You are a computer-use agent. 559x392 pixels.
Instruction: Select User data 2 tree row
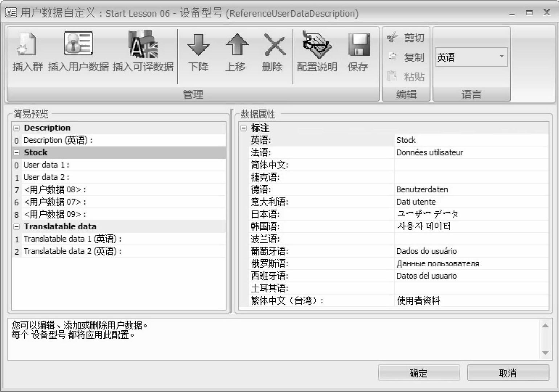pos(46,177)
